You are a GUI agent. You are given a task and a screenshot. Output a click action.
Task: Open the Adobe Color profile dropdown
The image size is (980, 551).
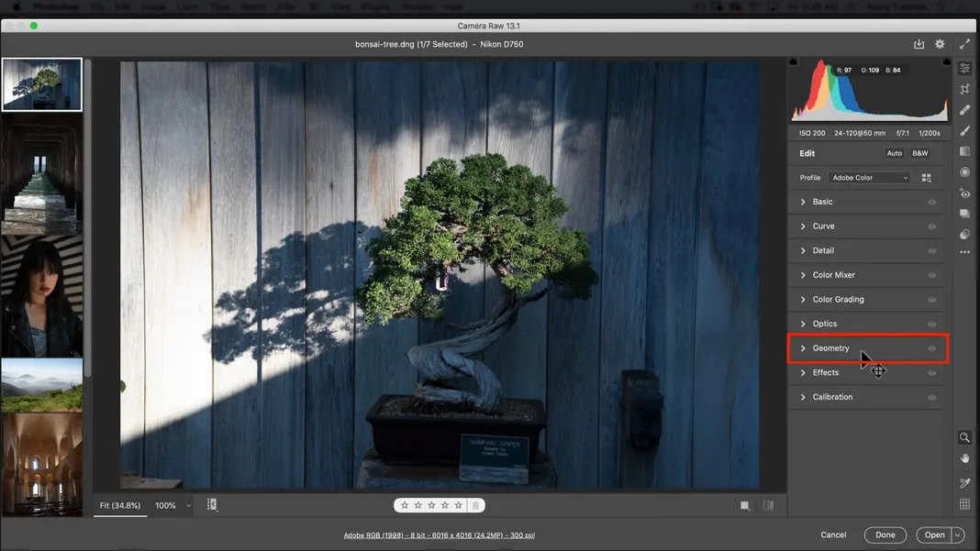(x=869, y=178)
